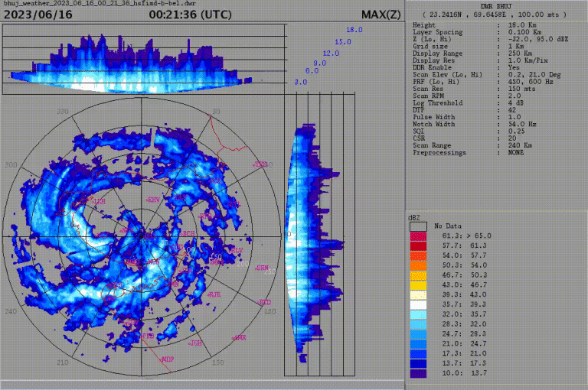Click the PRF value 450, 600 Hz
The image size is (588, 390).
[531, 82]
